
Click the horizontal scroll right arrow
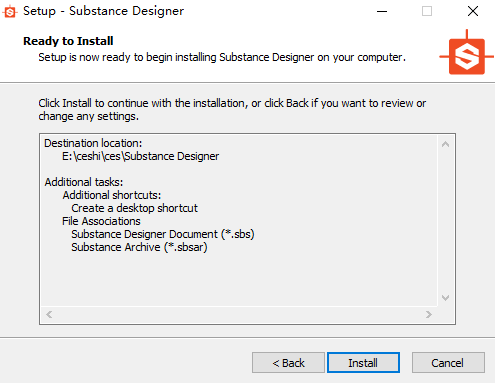[x=429, y=314]
